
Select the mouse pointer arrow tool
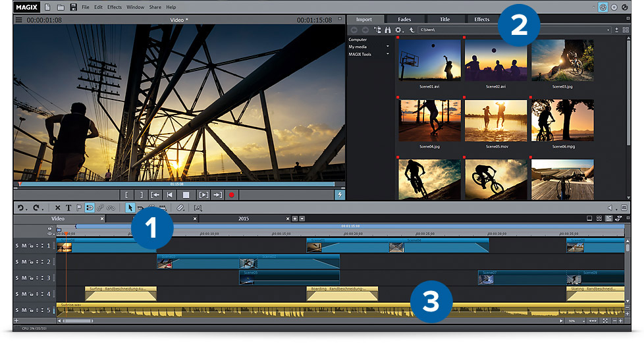130,208
